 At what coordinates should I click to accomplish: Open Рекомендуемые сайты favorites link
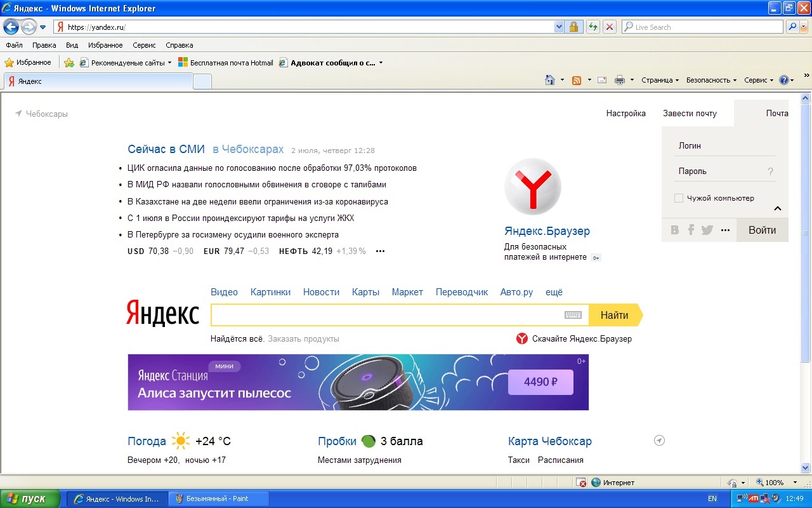pyautogui.click(x=126, y=62)
